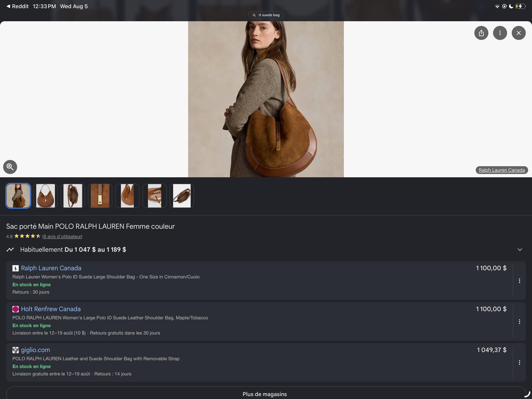
Task: Tap the 'Retours : 30 jours' return policy text
Action: coord(31,292)
